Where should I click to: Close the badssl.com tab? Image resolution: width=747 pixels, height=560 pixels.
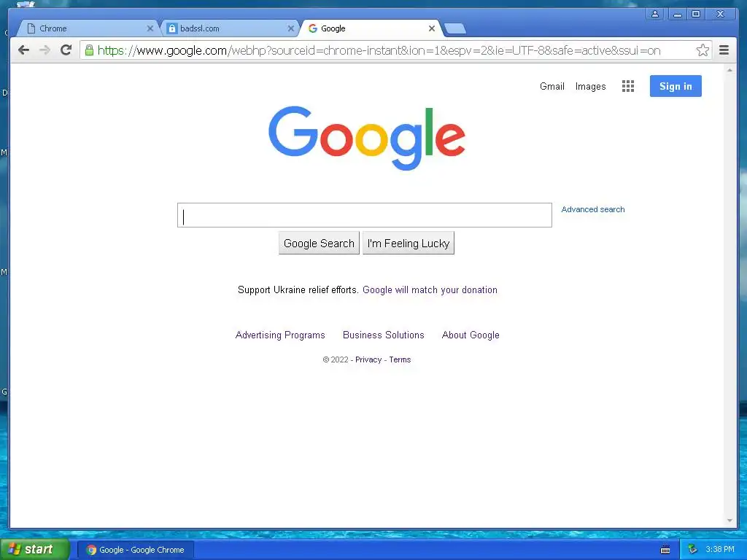pyautogui.click(x=290, y=28)
